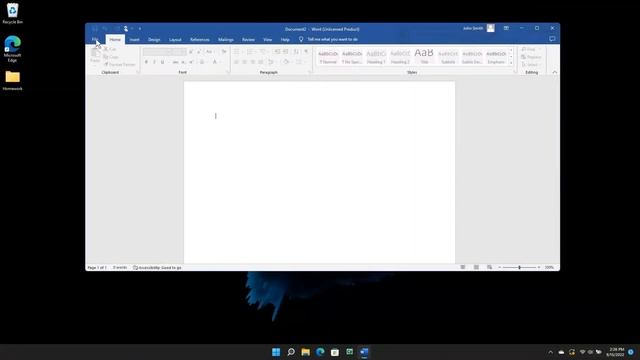Image resolution: width=640 pixels, height=360 pixels.
Task: Expand the Styles gallery More arrow
Action: click(x=511, y=63)
